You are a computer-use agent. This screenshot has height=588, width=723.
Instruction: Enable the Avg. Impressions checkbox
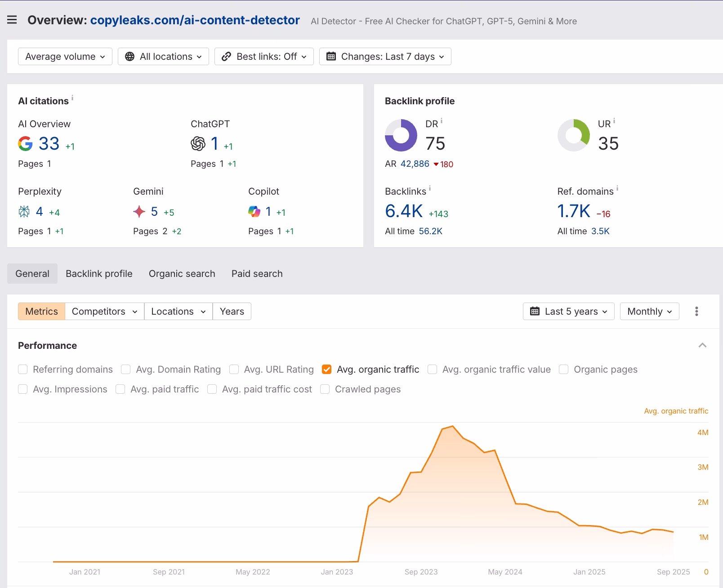point(23,389)
